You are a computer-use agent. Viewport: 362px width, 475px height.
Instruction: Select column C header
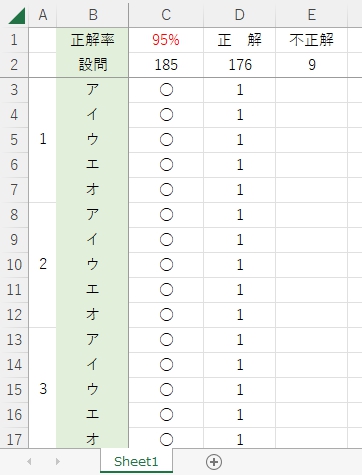point(166,15)
